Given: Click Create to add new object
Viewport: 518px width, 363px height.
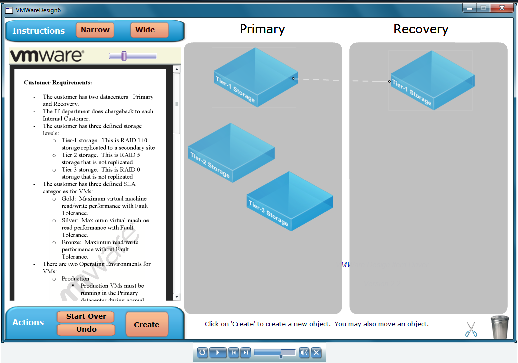Looking at the screenshot, I should coord(147,324).
